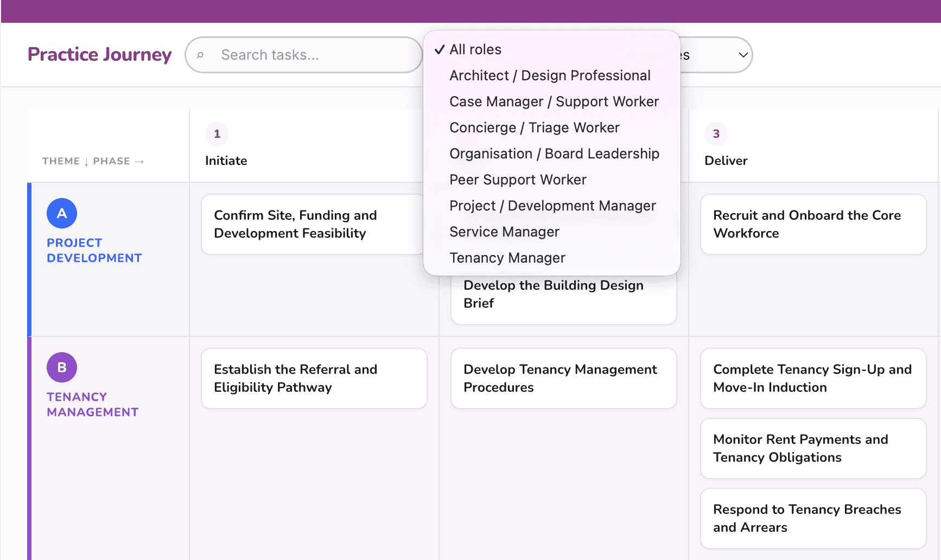Open Confirm Site, Funding and Development Feasibility card
This screenshot has width=941, height=560.
(x=313, y=224)
